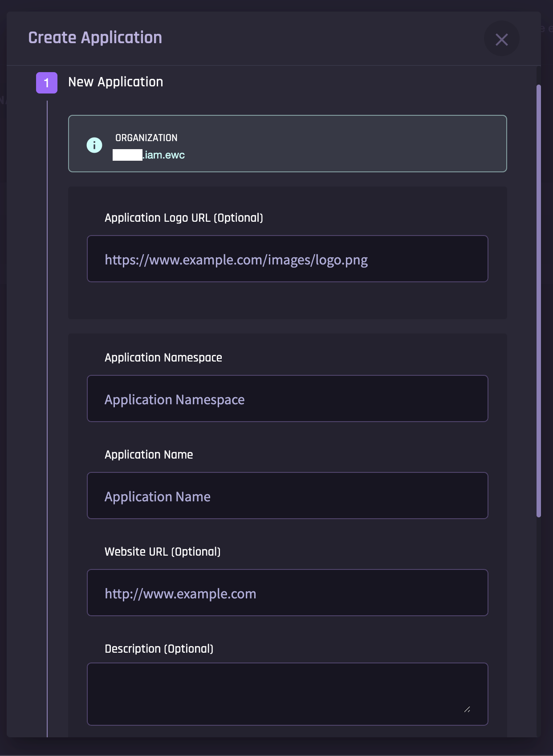
Task: Click the Application Namespace field label
Action: pos(163,358)
